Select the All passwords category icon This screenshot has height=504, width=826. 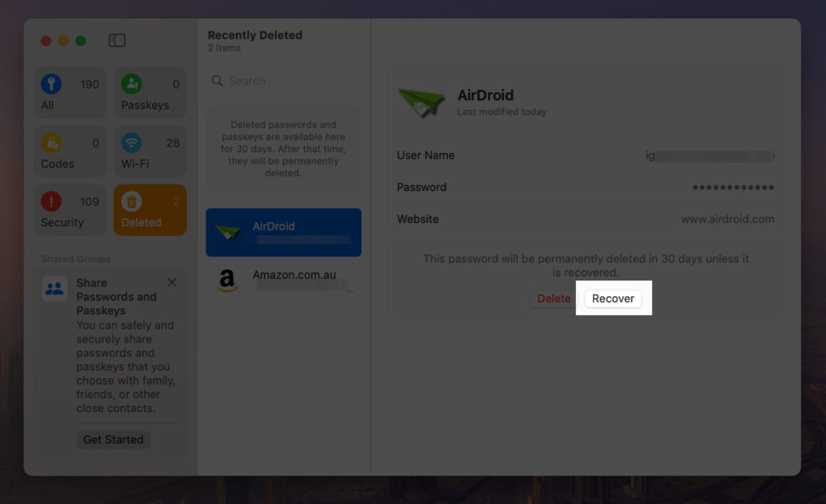pyautogui.click(x=51, y=83)
